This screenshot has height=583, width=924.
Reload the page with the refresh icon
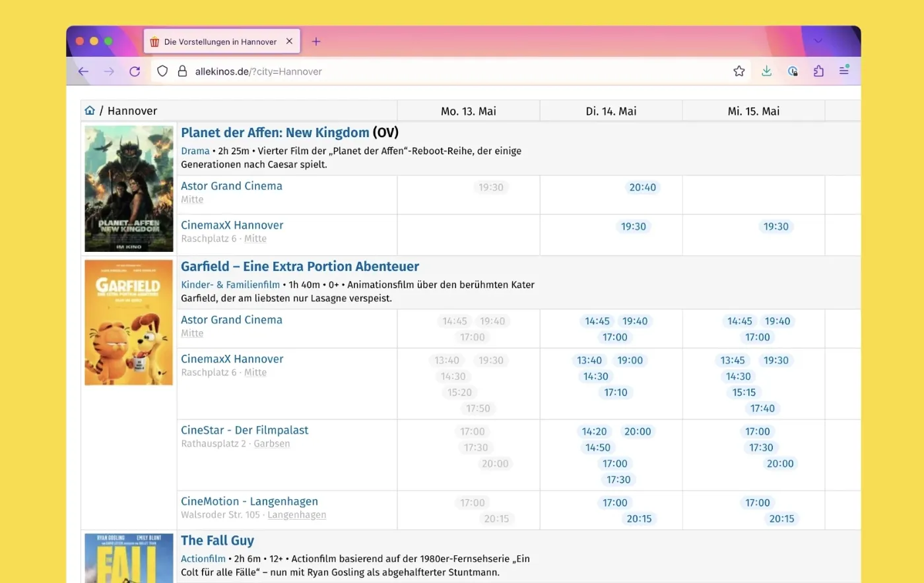(135, 71)
